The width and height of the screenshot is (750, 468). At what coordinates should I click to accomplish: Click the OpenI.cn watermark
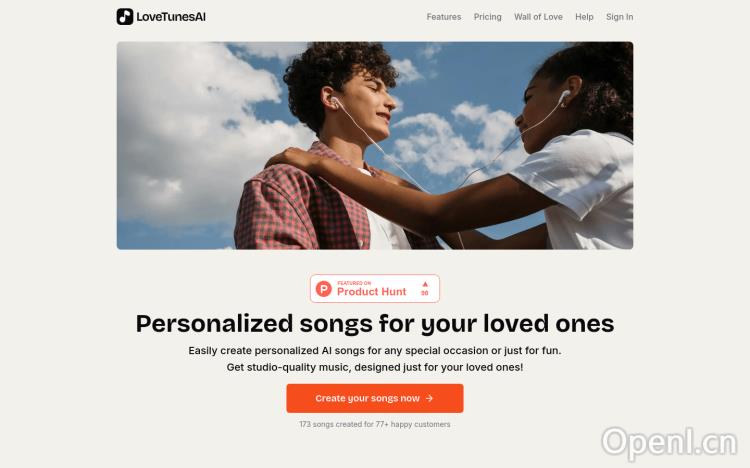coord(669,443)
